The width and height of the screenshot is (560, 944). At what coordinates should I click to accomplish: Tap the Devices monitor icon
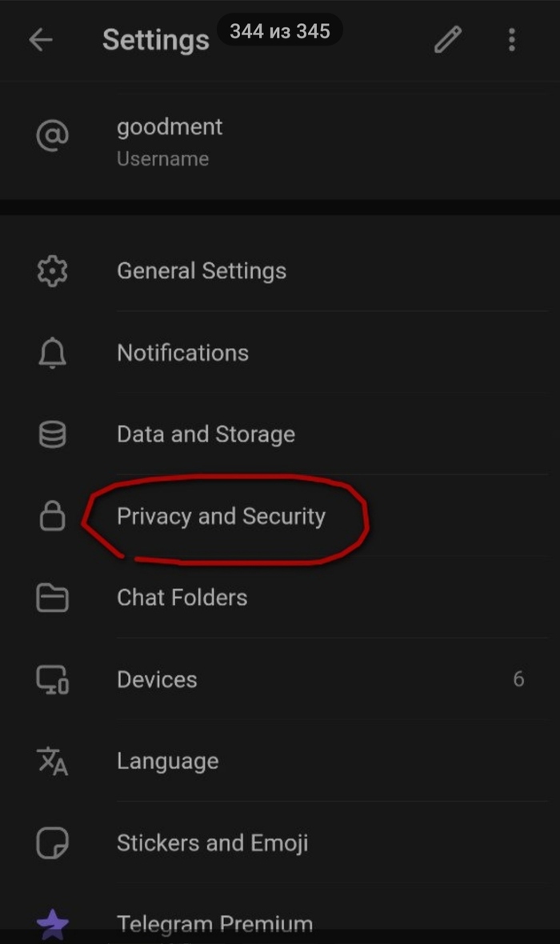(x=53, y=680)
